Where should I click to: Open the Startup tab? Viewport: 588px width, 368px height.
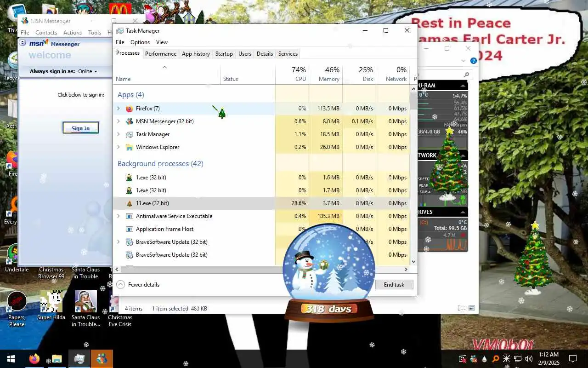pos(224,54)
